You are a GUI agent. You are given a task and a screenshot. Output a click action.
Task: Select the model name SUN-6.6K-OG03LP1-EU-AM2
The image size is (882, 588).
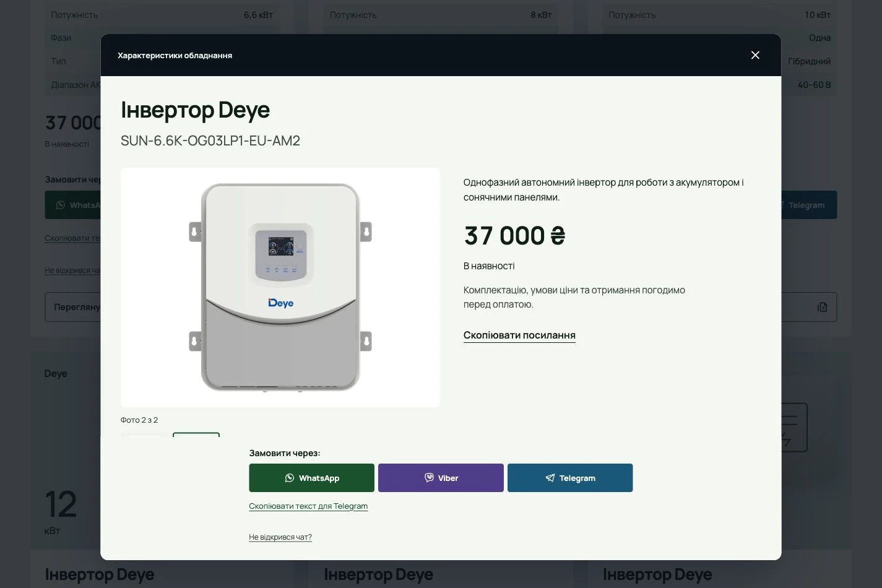coord(210,141)
